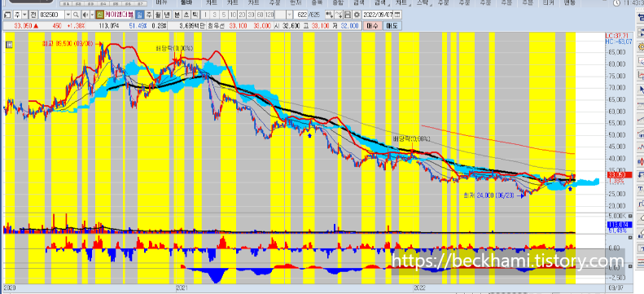Click the current price 33,050 in info bar
The image size is (644, 294).
coord(23,25)
